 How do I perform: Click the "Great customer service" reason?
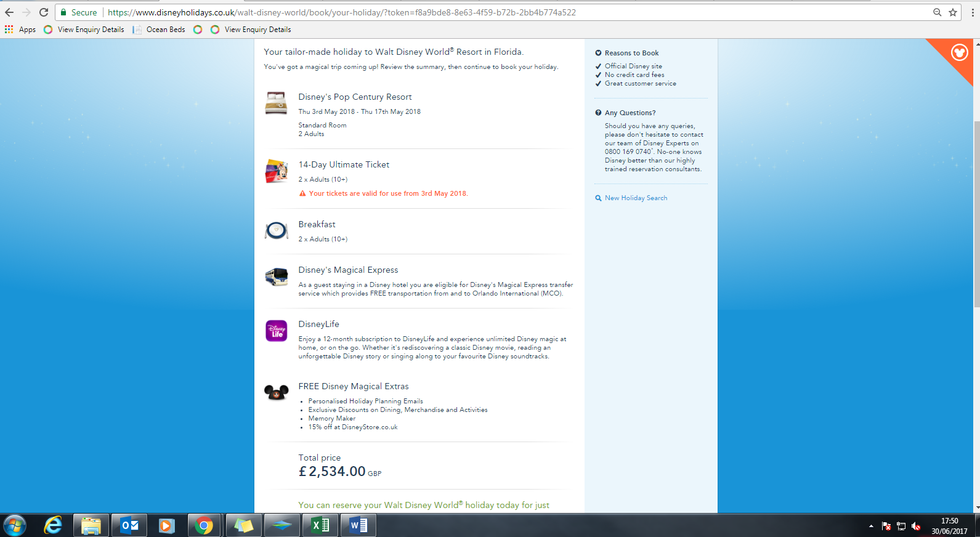pos(640,84)
